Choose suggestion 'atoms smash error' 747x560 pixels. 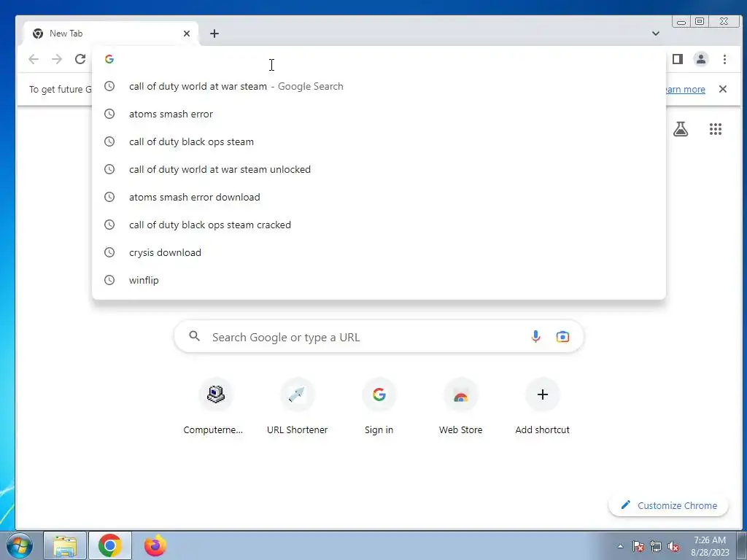coord(379,114)
